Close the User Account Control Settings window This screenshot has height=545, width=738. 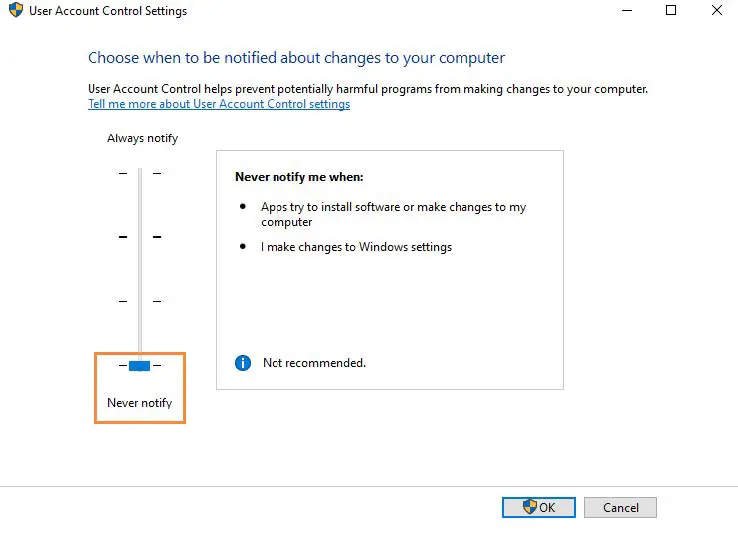715,11
